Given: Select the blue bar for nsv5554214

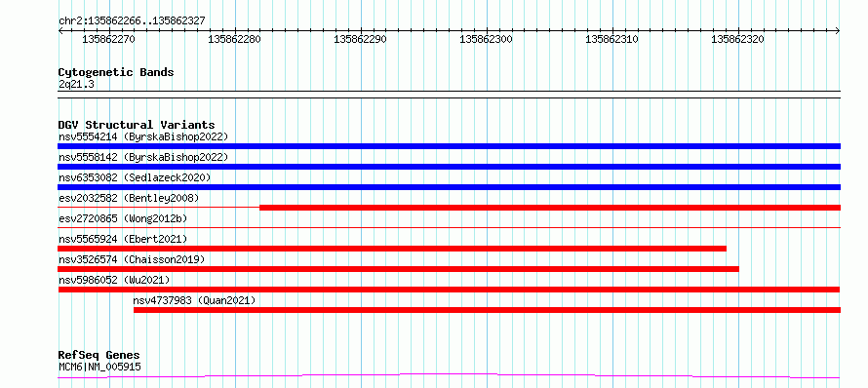Looking at the screenshot, I should 449,146.
